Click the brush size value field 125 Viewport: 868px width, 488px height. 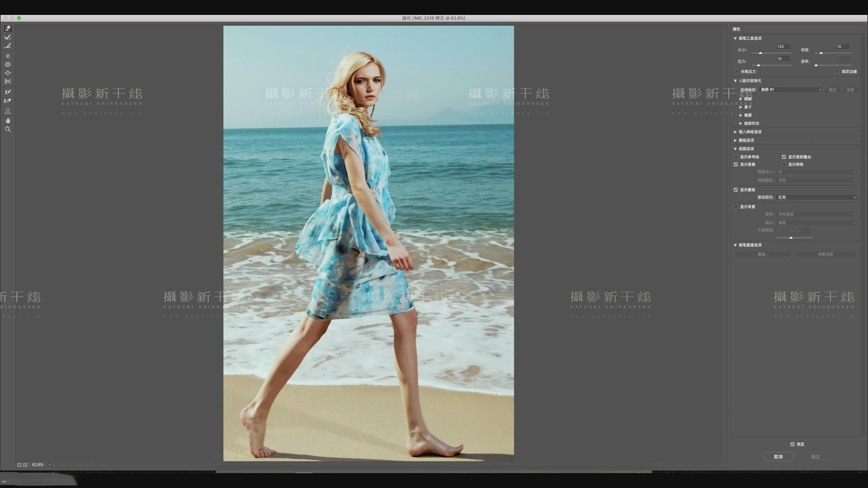[783, 47]
